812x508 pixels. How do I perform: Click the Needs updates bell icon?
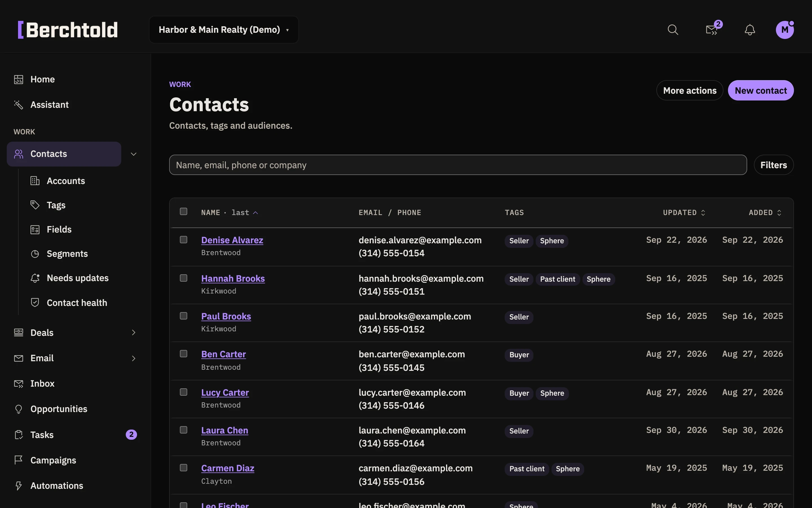(x=35, y=278)
